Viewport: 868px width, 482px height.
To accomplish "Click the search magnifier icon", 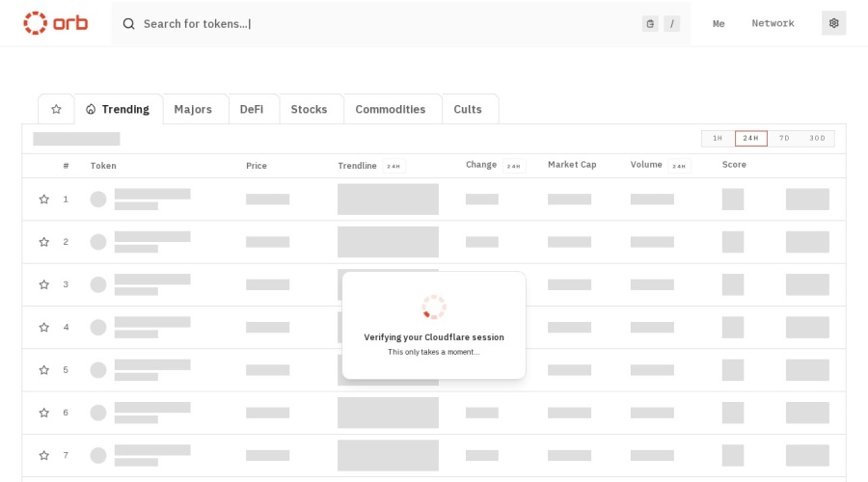I will point(129,24).
